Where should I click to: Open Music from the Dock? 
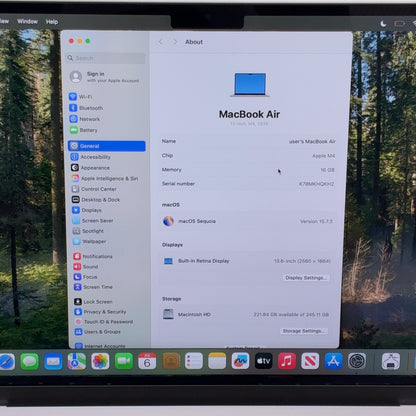click(x=287, y=361)
